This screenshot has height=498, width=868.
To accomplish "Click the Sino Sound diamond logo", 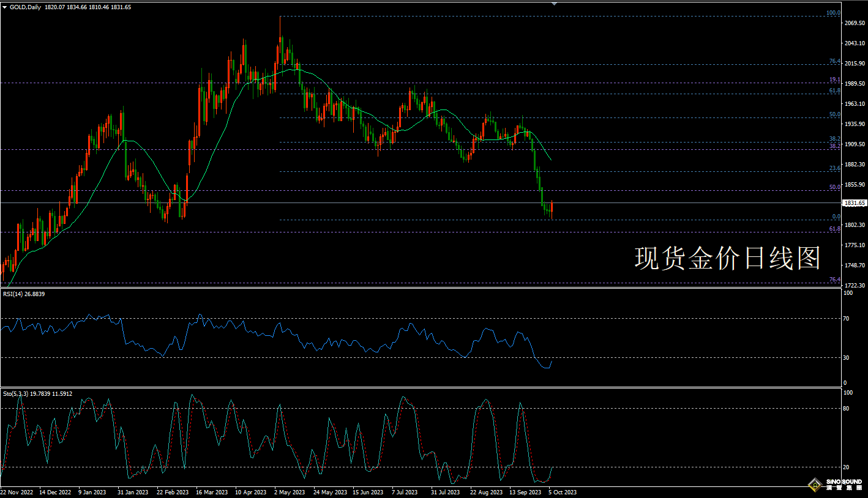I will point(815,485).
